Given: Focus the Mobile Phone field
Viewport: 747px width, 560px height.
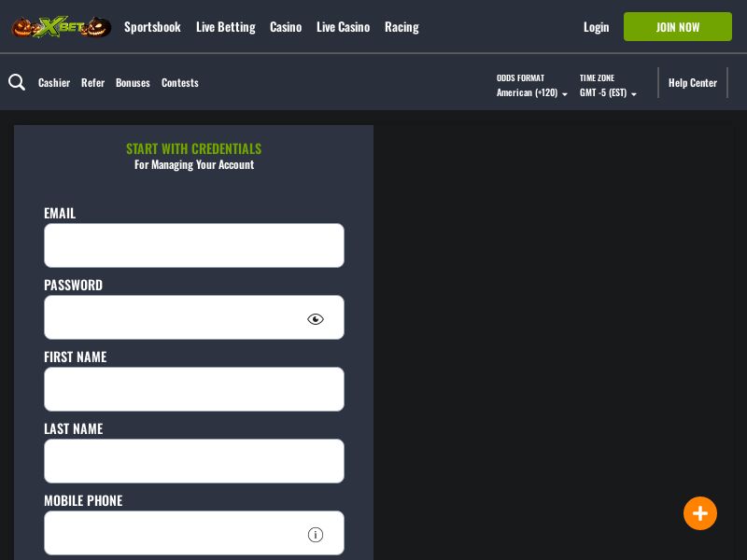Looking at the screenshot, I should point(194,533).
